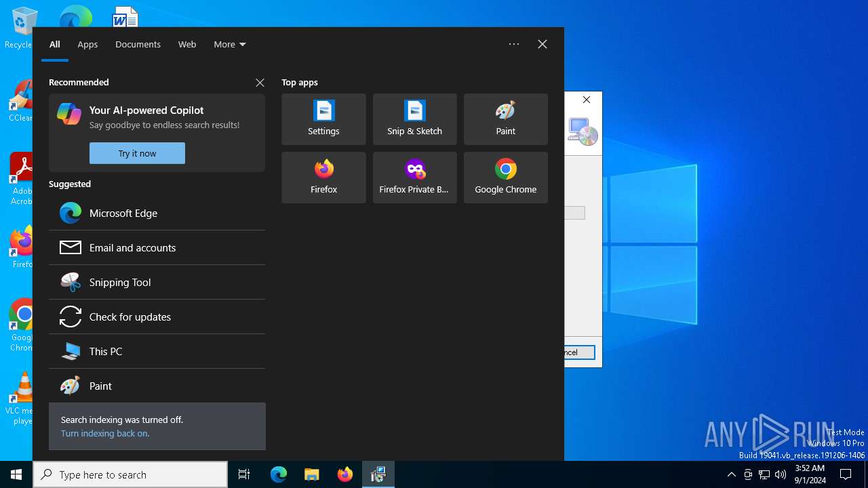Open File Explorer from taskbar
This screenshot has height=488, width=868.
point(312,474)
